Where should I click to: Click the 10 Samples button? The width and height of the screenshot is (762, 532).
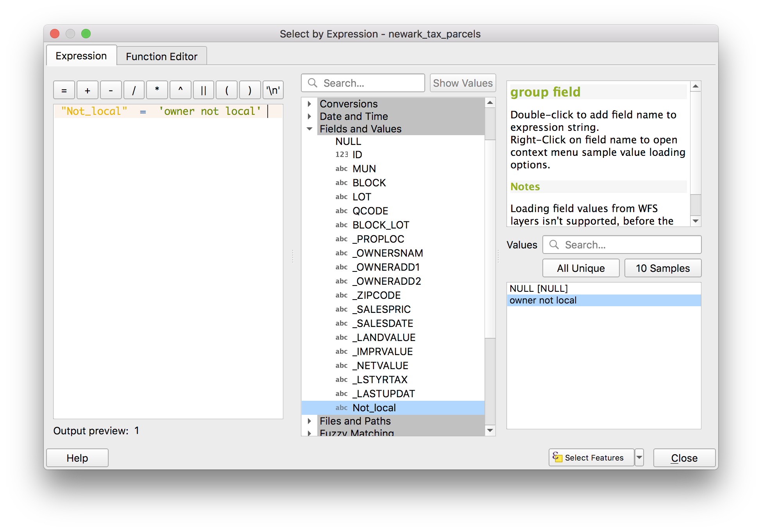662,268
